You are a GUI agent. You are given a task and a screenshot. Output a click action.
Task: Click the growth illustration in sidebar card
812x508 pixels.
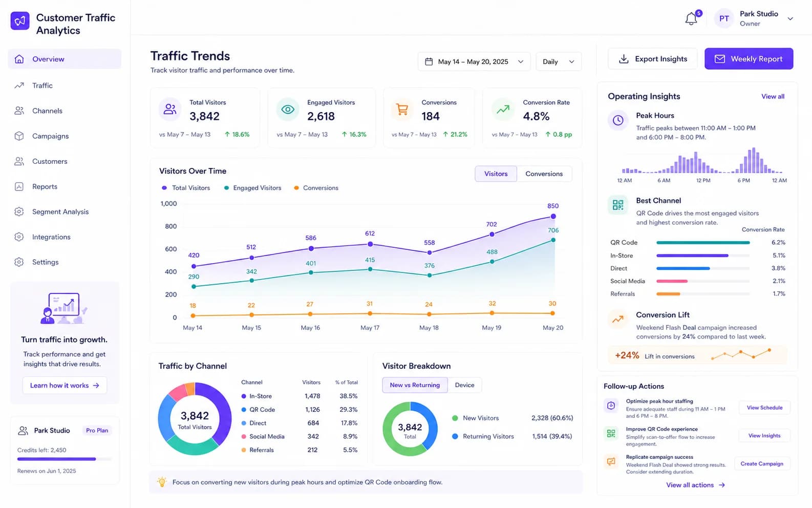(x=63, y=308)
